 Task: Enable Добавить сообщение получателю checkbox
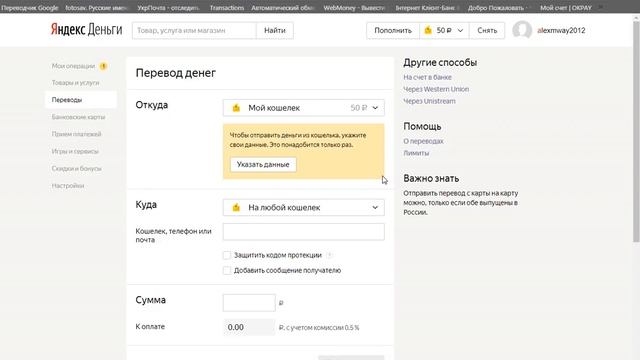227,270
